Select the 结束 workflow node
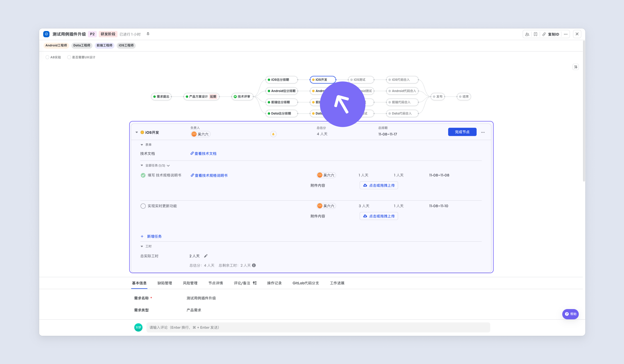624x364 pixels. [x=464, y=96]
